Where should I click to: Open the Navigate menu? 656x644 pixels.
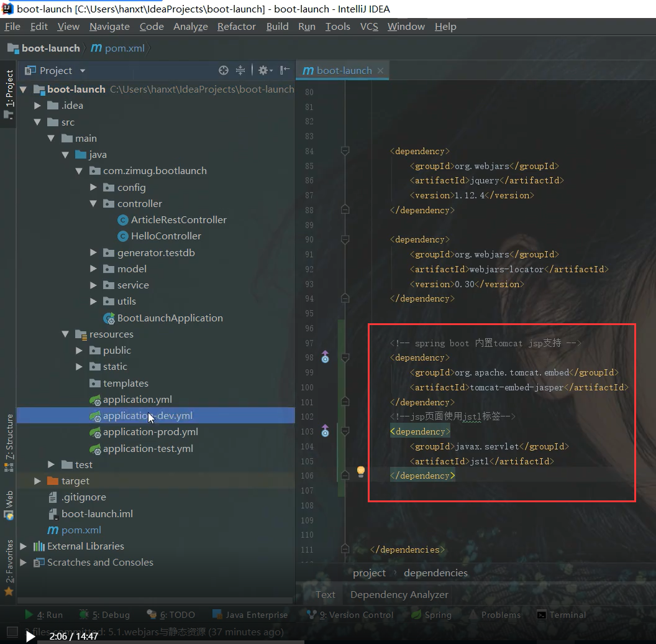(x=109, y=27)
